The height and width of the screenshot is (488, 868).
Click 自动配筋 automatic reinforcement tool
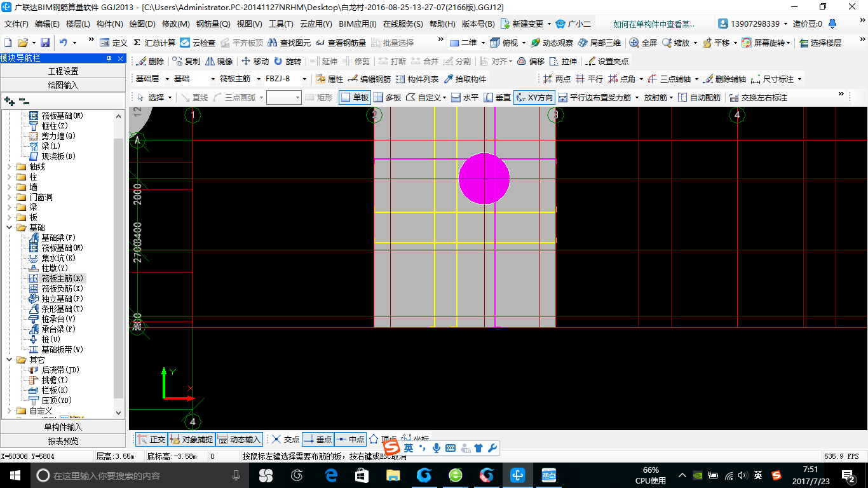[x=699, y=97]
